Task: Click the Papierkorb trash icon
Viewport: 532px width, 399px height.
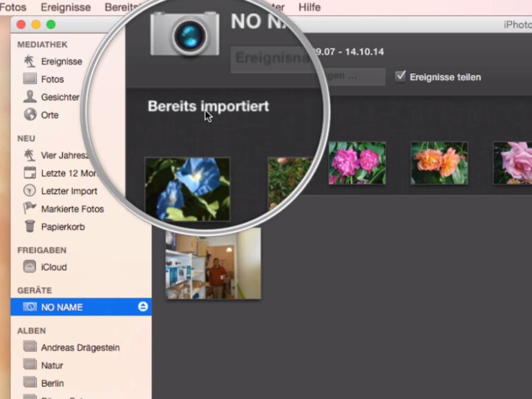Action: [x=30, y=226]
